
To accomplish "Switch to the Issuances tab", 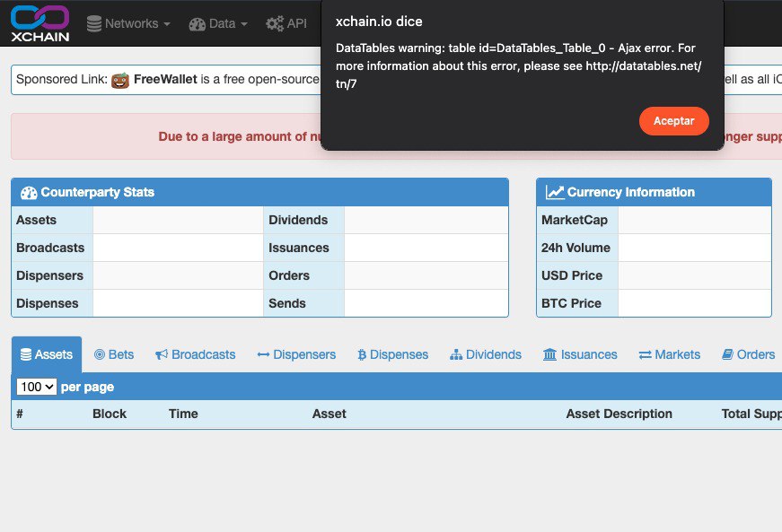I will [580, 354].
